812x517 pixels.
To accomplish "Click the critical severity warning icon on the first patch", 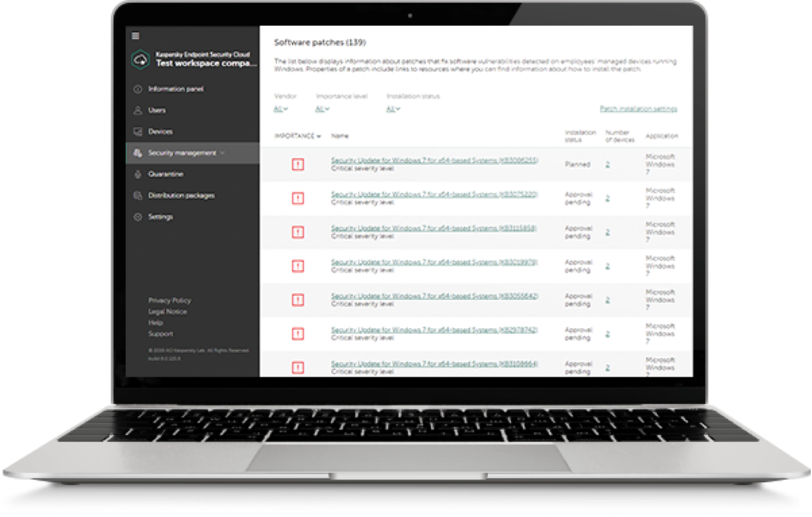I will pyautogui.click(x=297, y=164).
